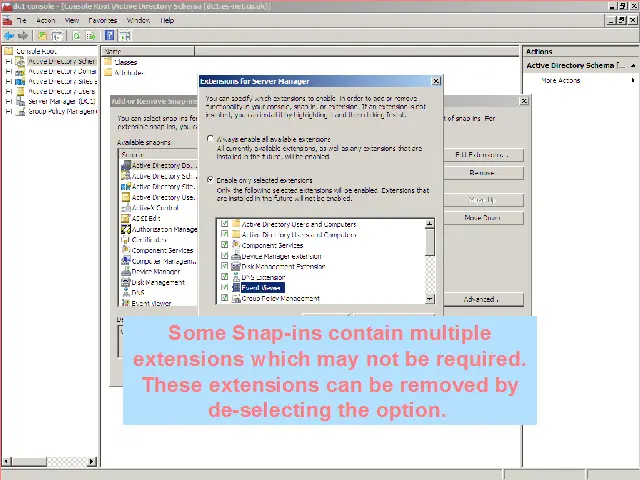Select Group Policy Management tree icon
Image resolution: width=640 pixels, height=480 pixels.
[x=21, y=111]
